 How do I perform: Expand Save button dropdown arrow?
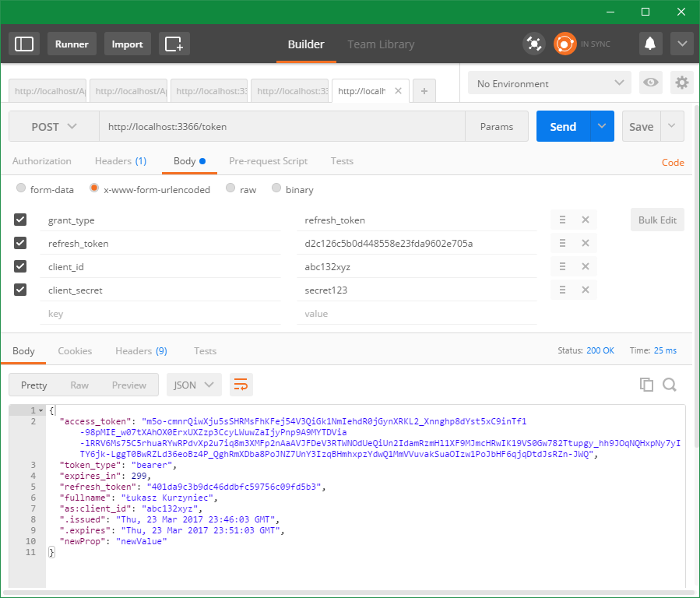672,126
